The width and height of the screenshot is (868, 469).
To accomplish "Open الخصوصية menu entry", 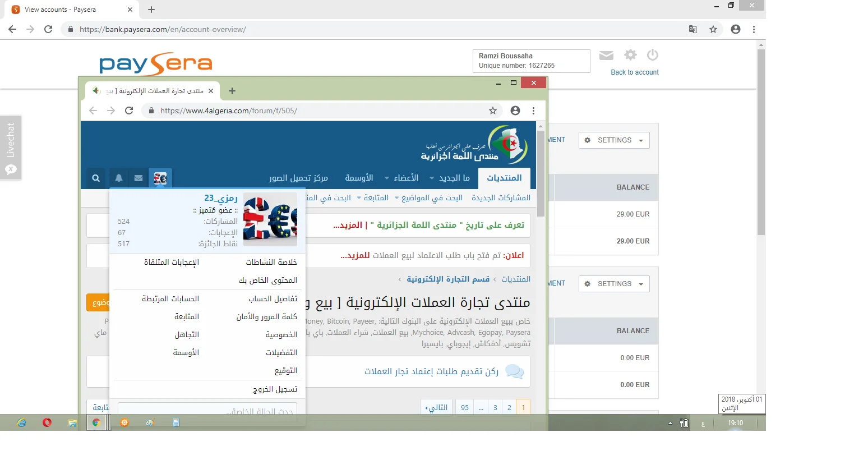I will [281, 334].
